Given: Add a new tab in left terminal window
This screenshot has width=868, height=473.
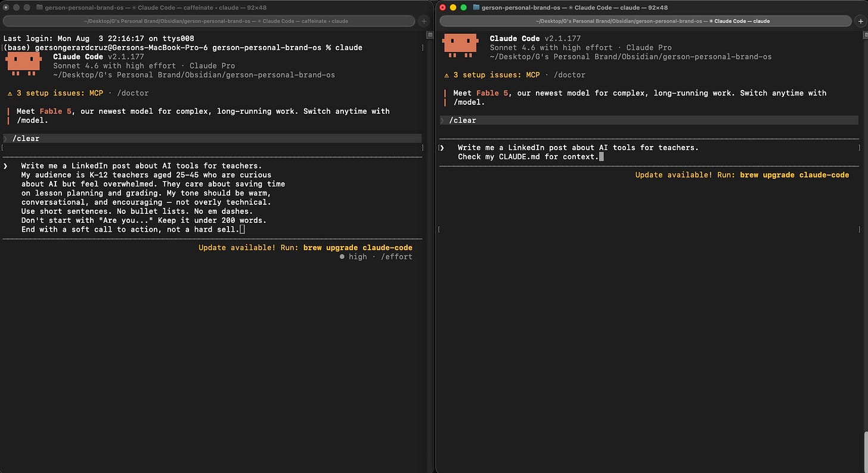Looking at the screenshot, I should [424, 21].
